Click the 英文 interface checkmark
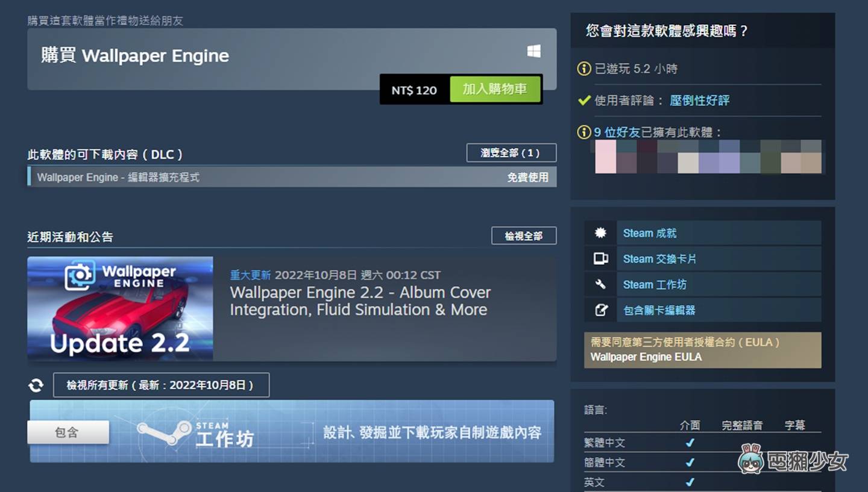The image size is (868, 492). coord(690,482)
